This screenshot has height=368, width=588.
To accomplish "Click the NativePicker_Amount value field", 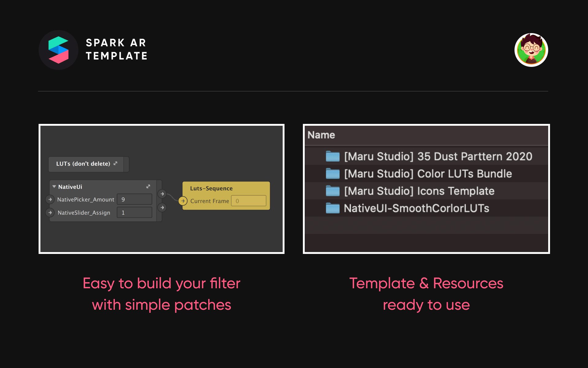I will tap(134, 199).
